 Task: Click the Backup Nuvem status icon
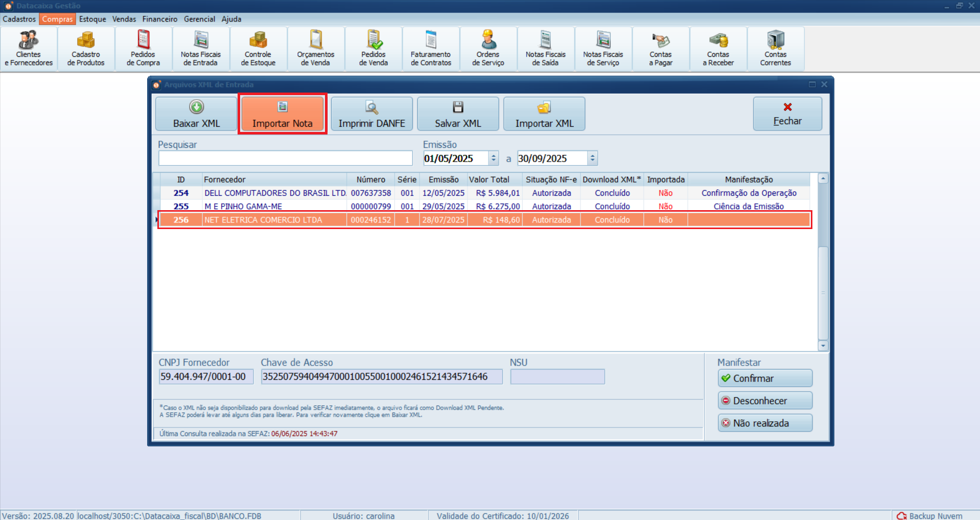902,515
